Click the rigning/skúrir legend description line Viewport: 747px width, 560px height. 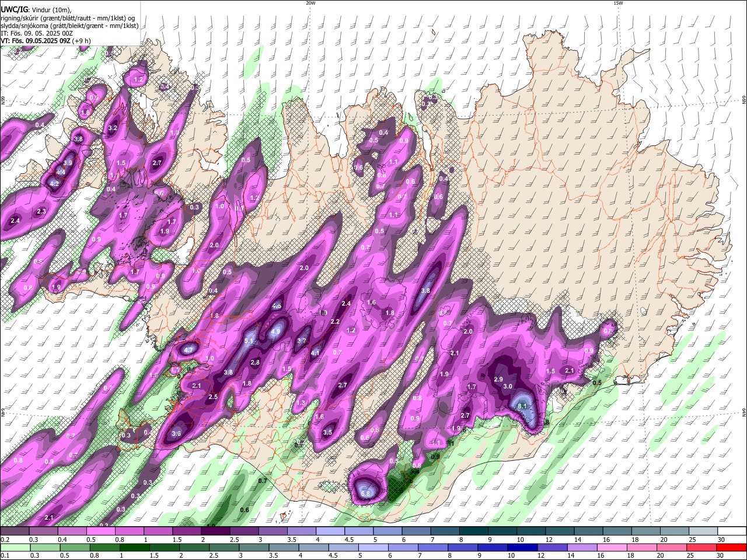(68, 18)
